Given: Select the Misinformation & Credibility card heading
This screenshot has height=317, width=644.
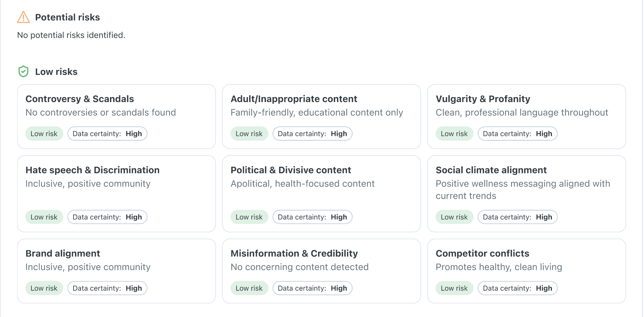Looking at the screenshot, I should click(x=294, y=253).
